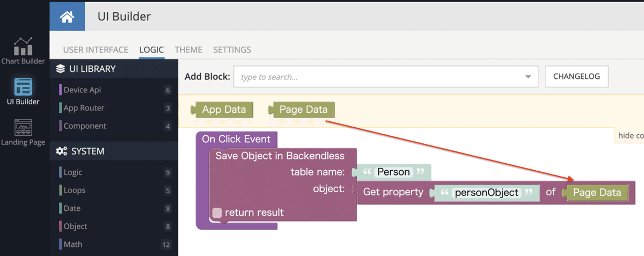Select the On Click Event block
Screen dimensions: 644x256
point(237,139)
